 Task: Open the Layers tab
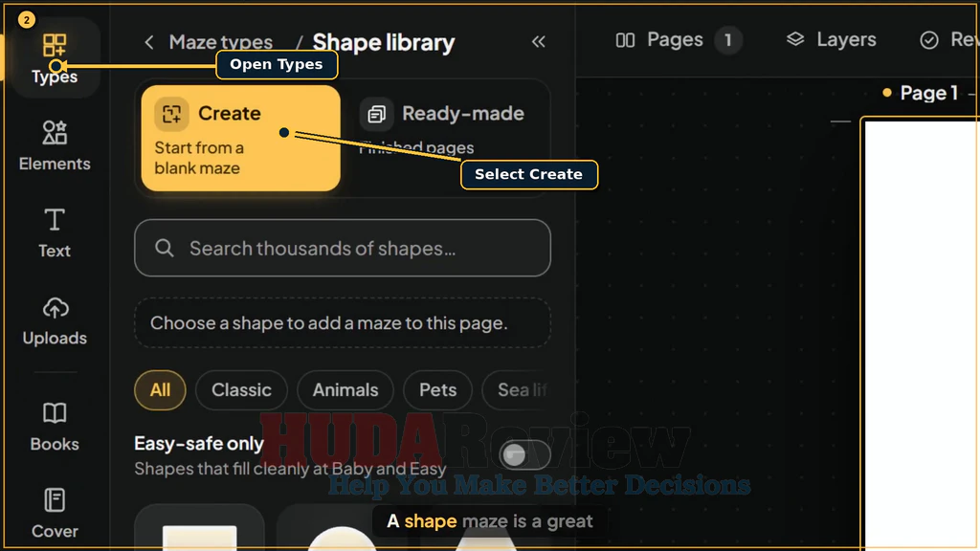831,40
